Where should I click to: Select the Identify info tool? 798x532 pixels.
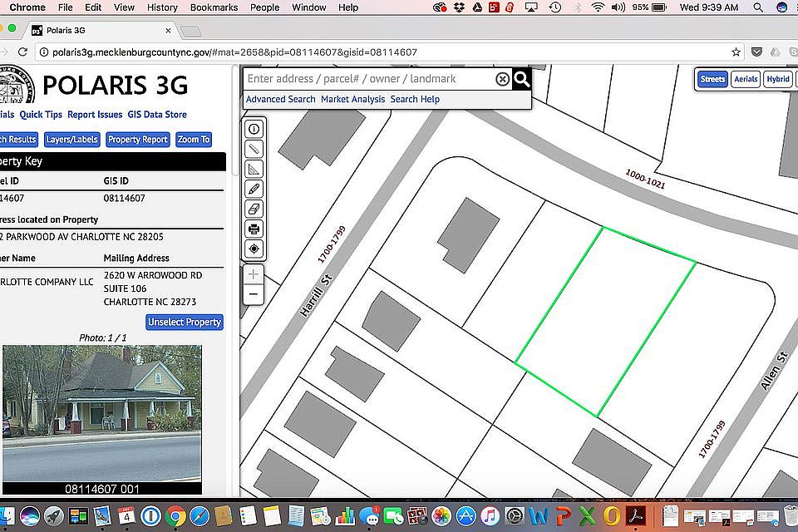pyautogui.click(x=254, y=129)
